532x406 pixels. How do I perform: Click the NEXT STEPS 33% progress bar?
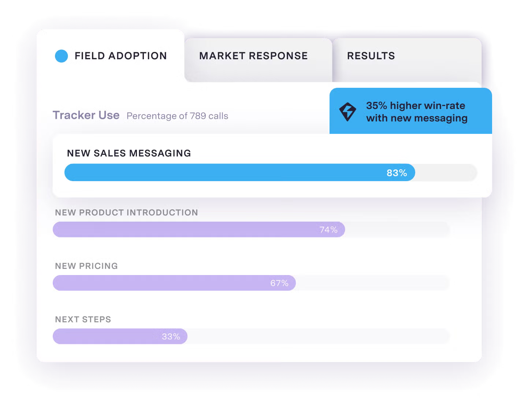(x=120, y=336)
